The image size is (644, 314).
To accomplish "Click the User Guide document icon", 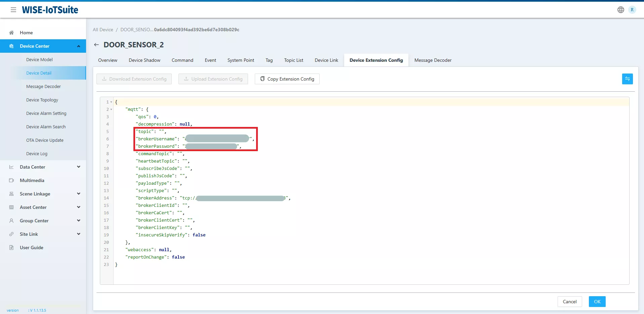I will pos(11,248).
